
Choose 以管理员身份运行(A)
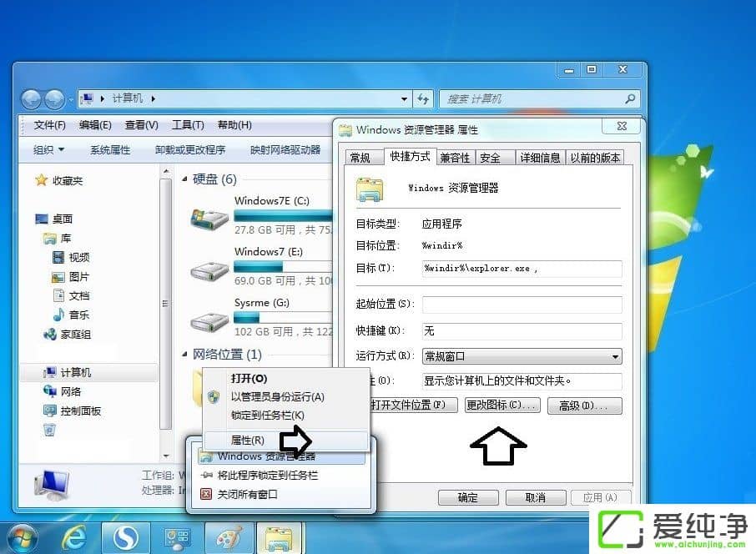pos(287,397)
